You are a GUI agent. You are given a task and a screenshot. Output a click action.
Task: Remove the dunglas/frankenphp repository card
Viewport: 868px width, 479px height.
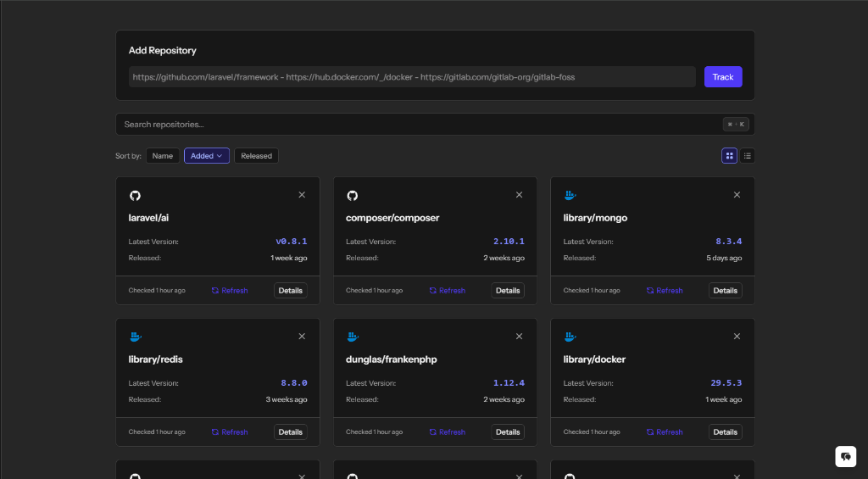pyautogui.click(x=520, y=336)
